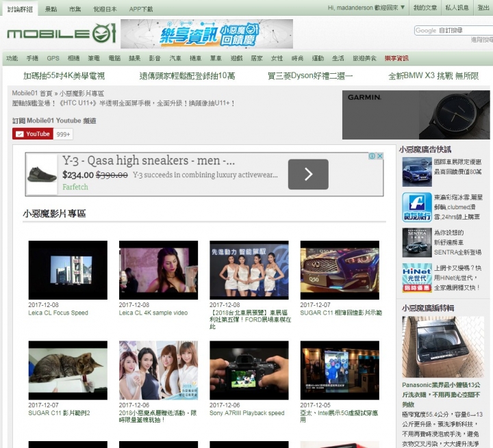This screenshot has width=493, height=448.
Task: Click Leica CL Focus Speed title link
Action: tap(58, 313)
